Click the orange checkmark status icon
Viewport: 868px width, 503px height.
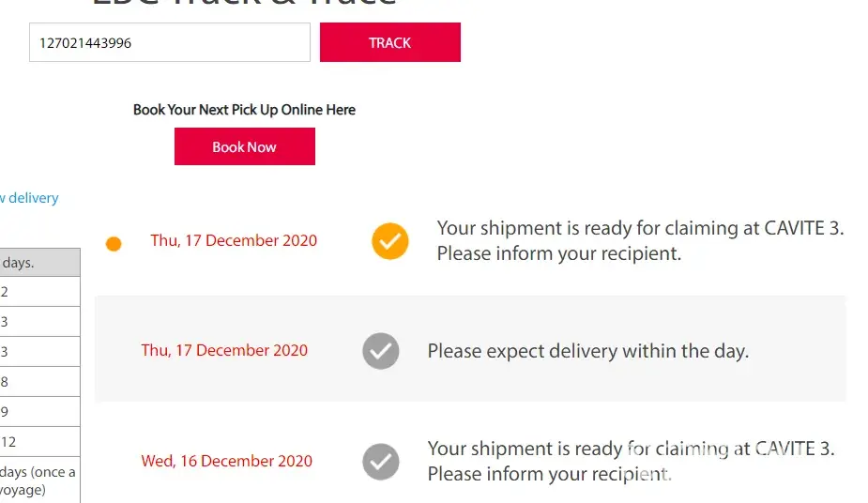coord(389,241)
